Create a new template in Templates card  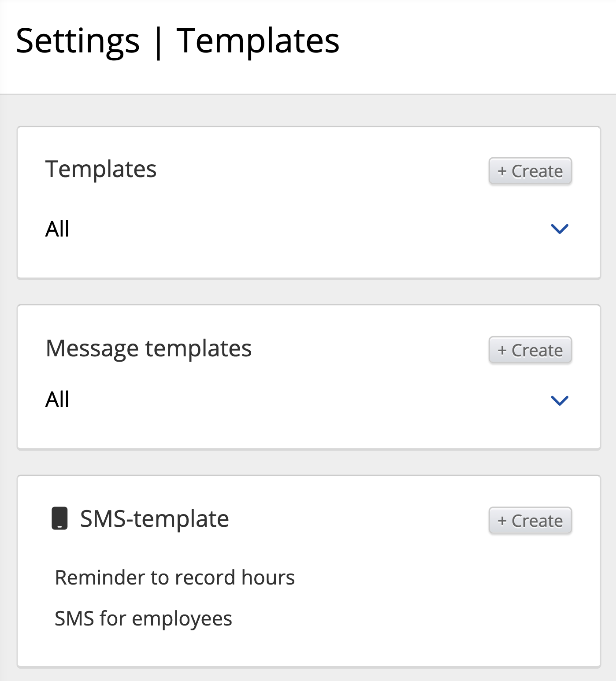(530, 171)
